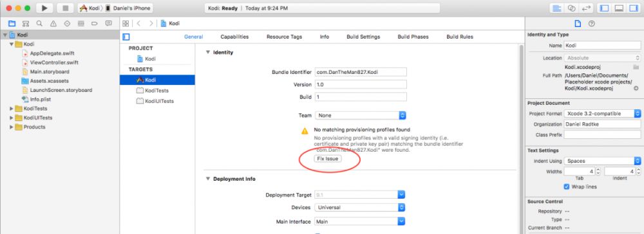Collapse the Deployment Info section
This screenshot has width=644, height=234.
(x=207, y=179)
